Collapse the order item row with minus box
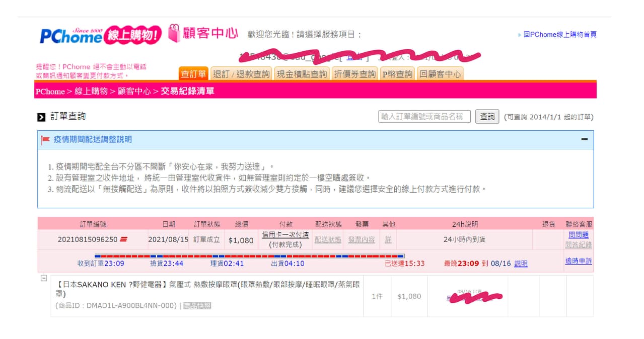 (44, 278)
